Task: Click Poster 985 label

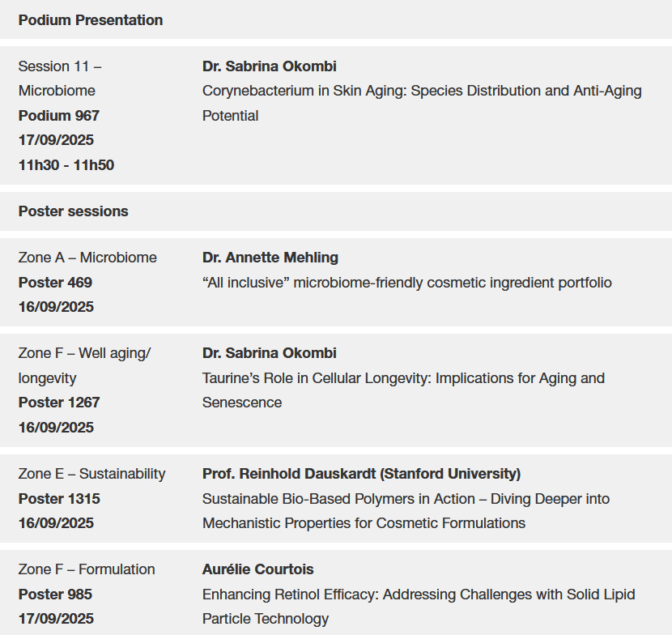Action: click(x=55, y=595)
